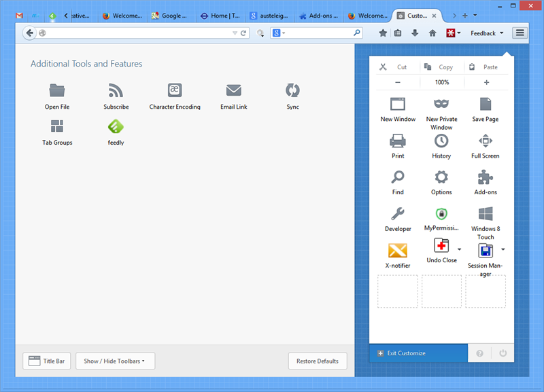
Task: Expand the Session Manager dropdown arrow
Action: pyautogui.click(x=502, y=249)
